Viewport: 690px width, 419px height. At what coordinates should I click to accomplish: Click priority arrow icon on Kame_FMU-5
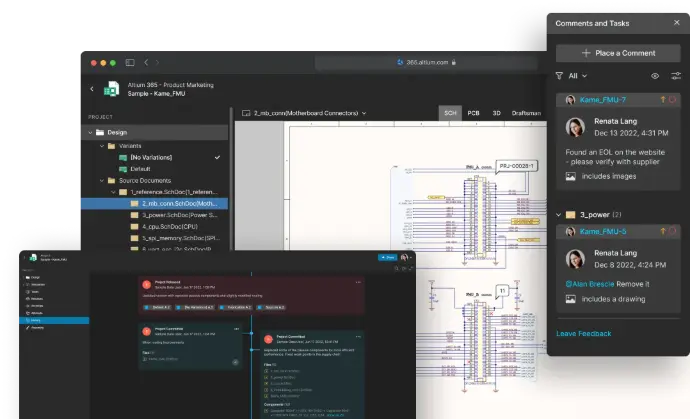coord(663,231)
